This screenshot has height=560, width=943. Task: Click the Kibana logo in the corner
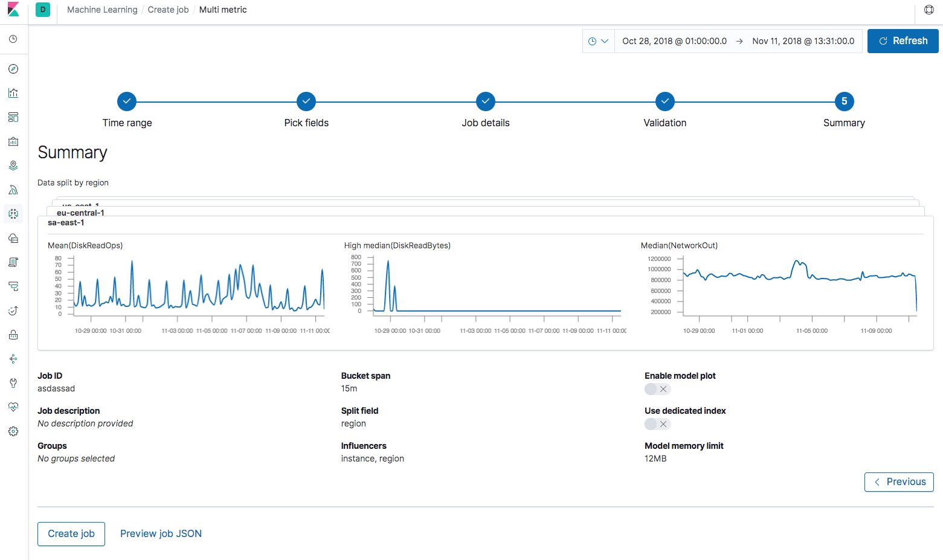pyautogui.click(x=13, y=10)
